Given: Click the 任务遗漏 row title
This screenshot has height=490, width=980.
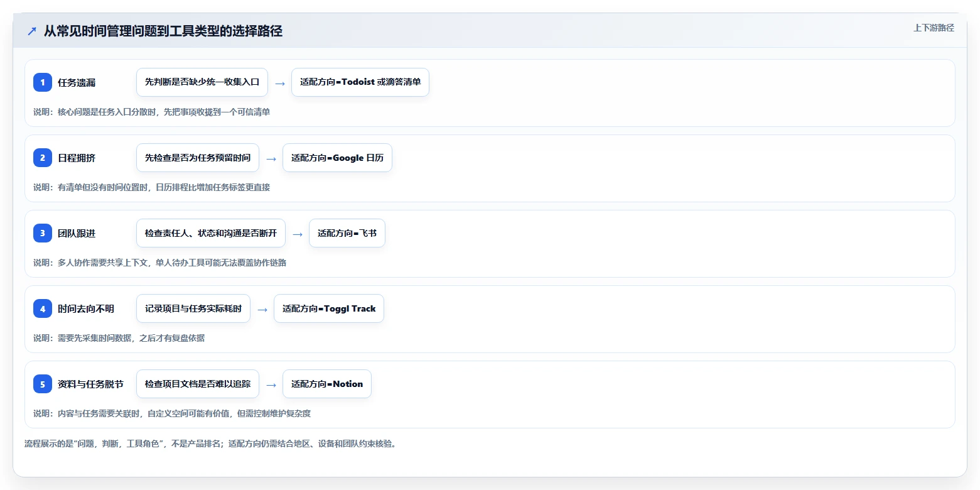Looking at the screenshot, I should pyautogui.click(x=77, y=82).
